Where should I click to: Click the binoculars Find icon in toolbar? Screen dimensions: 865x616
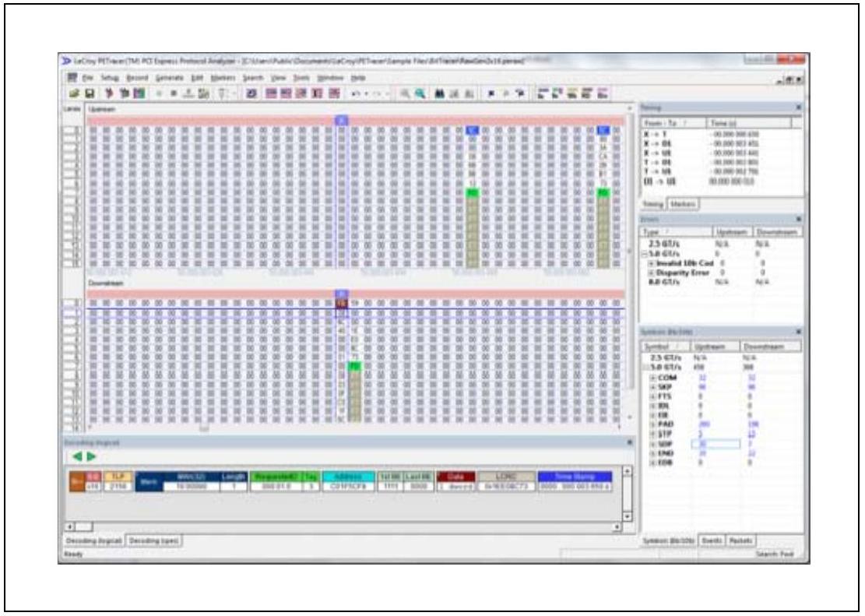coord(439,93)
